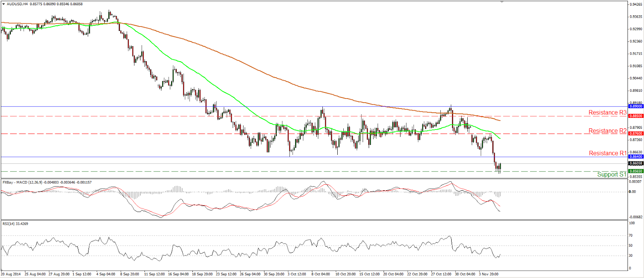
Task: Click the 4 Sep 04:00 time label
Action: click(106, 274)
